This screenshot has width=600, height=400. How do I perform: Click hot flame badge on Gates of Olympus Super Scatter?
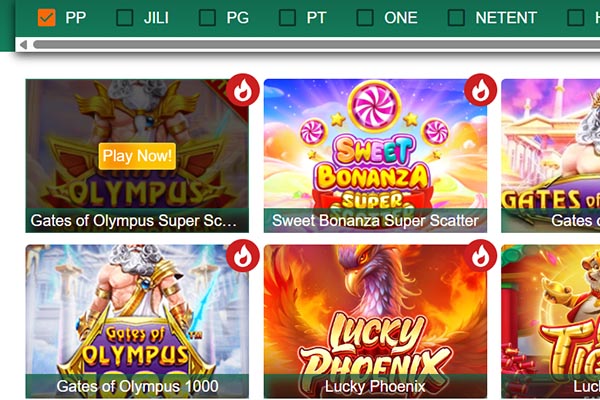pyautogui.click(x=243, y=90)
